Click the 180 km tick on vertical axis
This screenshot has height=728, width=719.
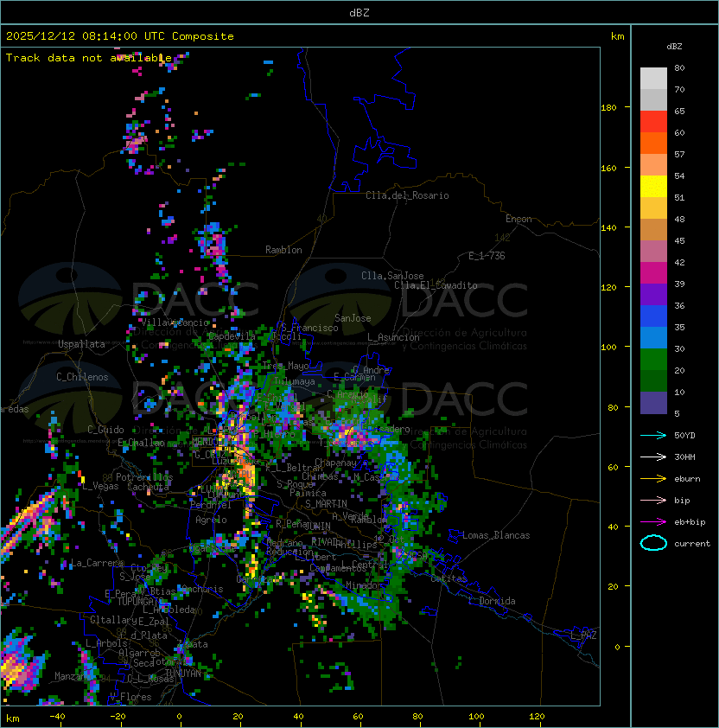608,108
